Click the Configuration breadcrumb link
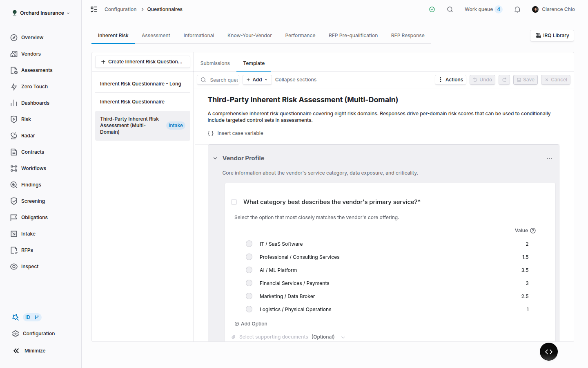 [120, 9]
